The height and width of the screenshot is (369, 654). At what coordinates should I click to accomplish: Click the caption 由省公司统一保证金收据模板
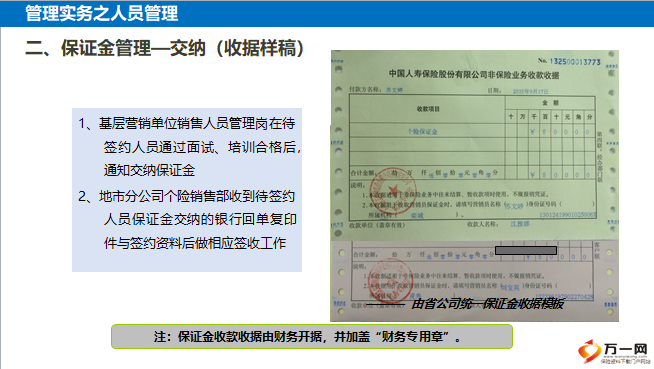pyautogui.click(x=488, y=304)
